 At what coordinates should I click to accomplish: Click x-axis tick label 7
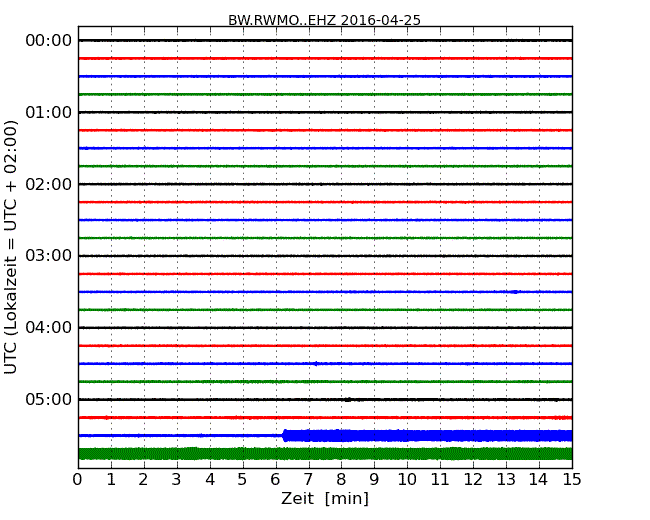(x=308, y=480)
